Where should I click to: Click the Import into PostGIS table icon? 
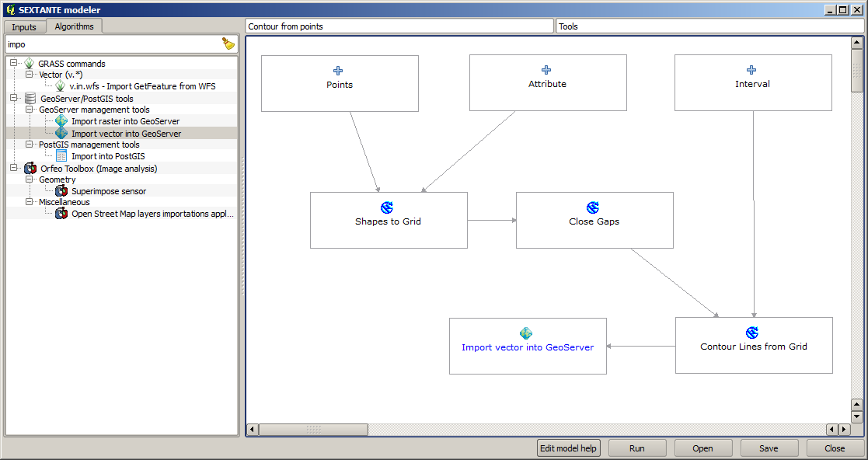pos(61,156)
